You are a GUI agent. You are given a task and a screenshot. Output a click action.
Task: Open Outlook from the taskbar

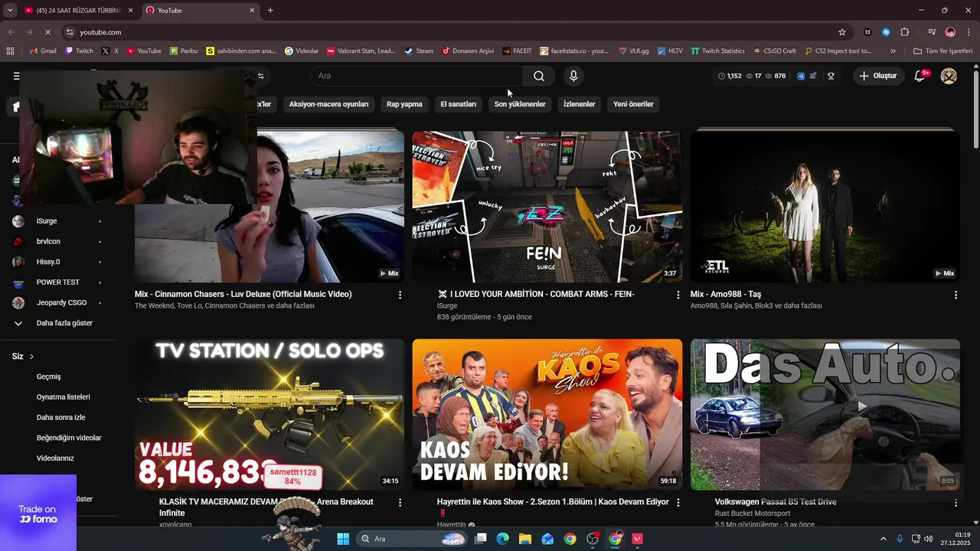(x=547, y=539)
